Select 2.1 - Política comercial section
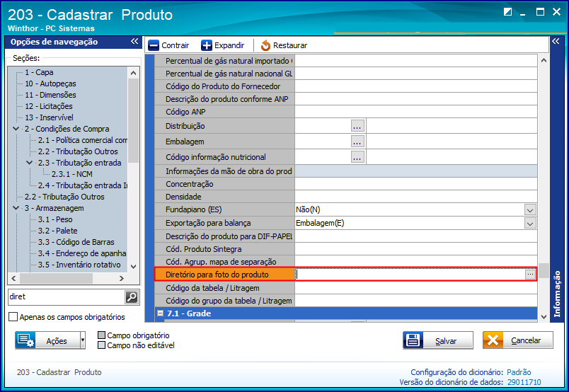The height and width of the screenshot is (392, 569). tap(83, 140)
